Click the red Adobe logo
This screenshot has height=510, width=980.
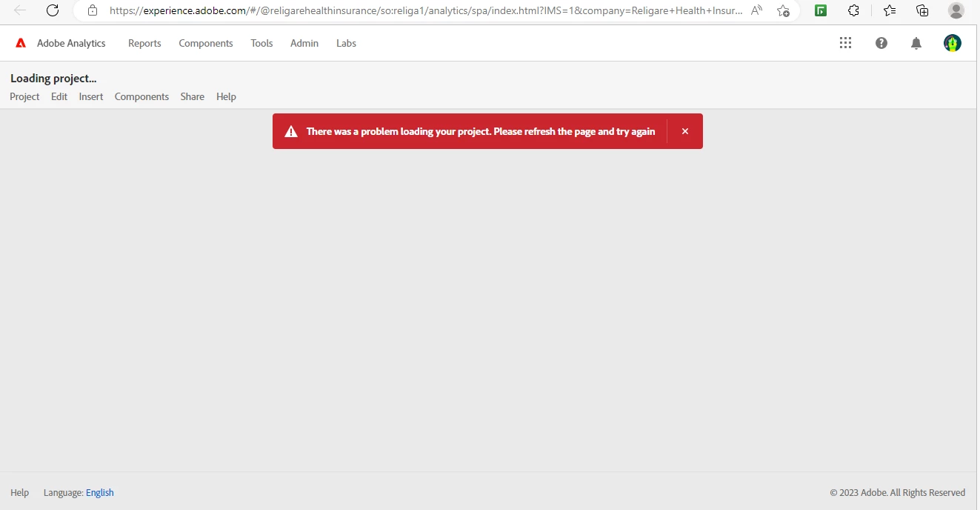point(21,43)
